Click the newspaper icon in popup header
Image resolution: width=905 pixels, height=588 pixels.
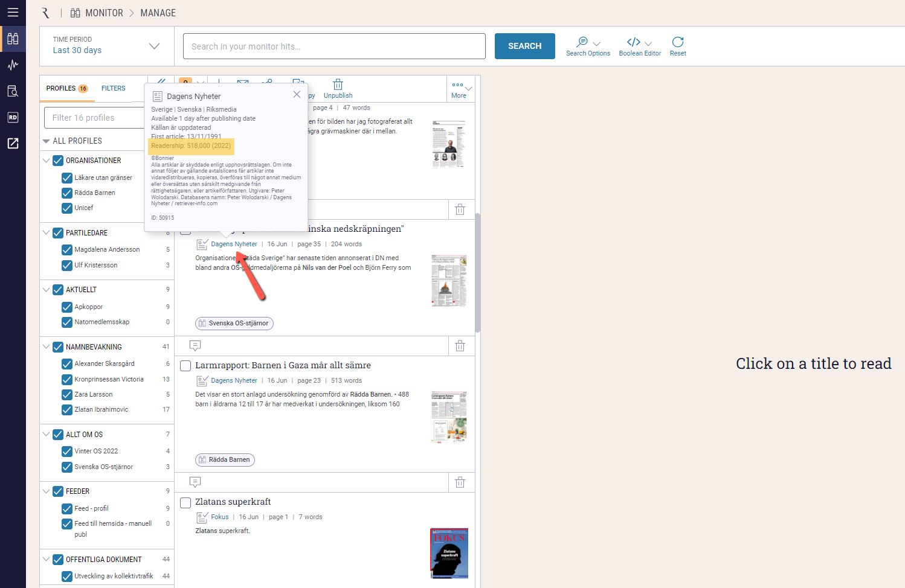tap(158, 96)
